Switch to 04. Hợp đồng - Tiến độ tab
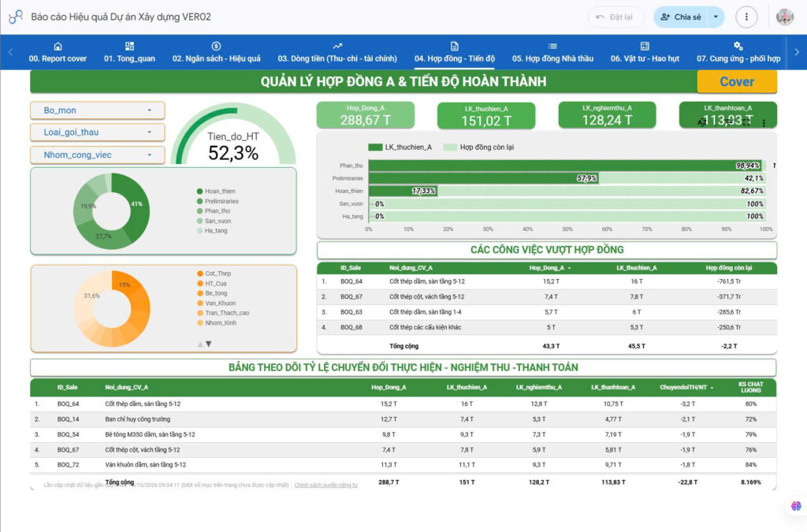Image resolution: width=807 pixels, height=532 pixels. click(x=455, y=53)
